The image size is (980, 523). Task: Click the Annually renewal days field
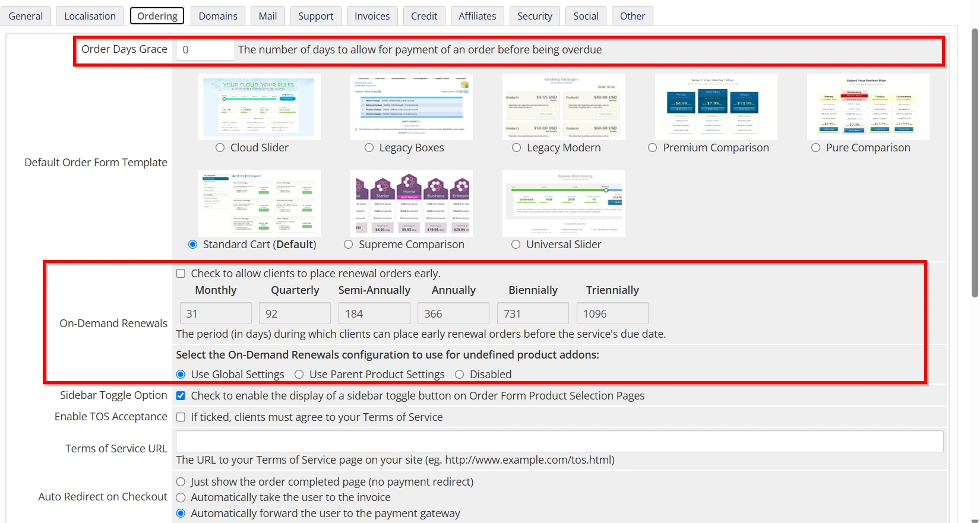pyautogui.click(x=453, y=313)
